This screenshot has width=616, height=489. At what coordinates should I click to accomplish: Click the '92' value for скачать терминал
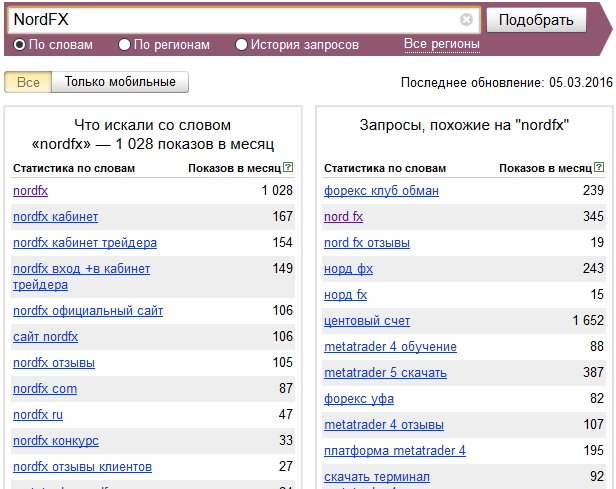point(597,476)
